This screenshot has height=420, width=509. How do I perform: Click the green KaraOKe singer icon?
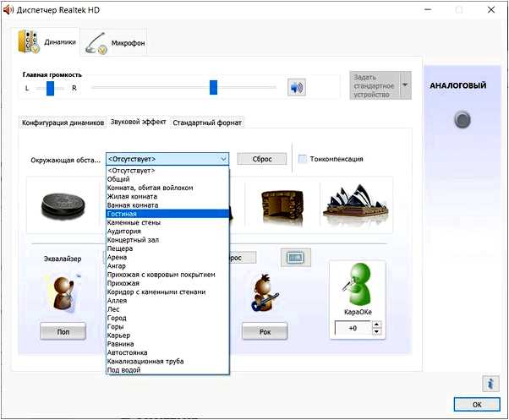(358, 285)
